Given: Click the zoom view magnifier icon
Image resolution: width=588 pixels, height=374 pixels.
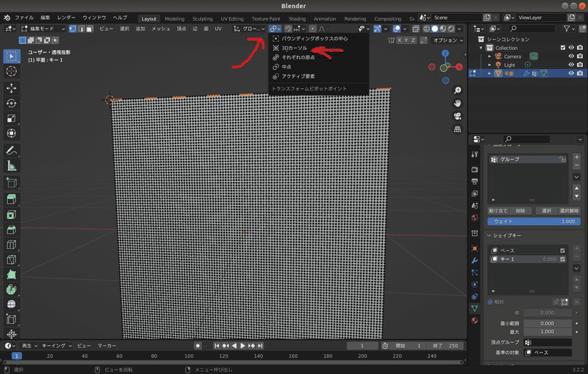Looking at the screenshot, I should [x=457, y=90].
